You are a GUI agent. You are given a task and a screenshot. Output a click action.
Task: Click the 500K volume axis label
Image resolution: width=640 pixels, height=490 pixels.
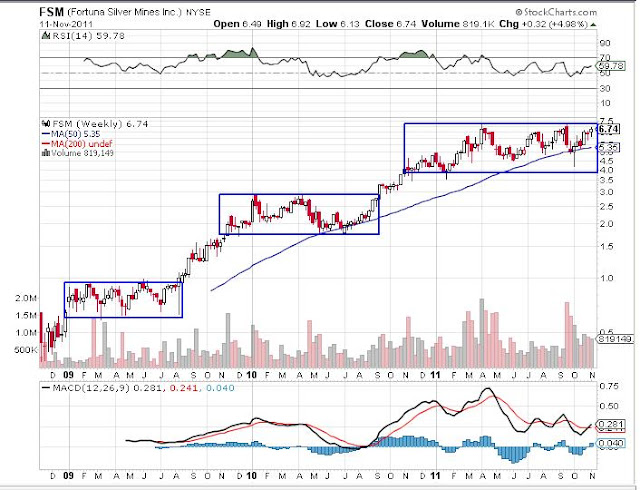click(x=26, y=350)
